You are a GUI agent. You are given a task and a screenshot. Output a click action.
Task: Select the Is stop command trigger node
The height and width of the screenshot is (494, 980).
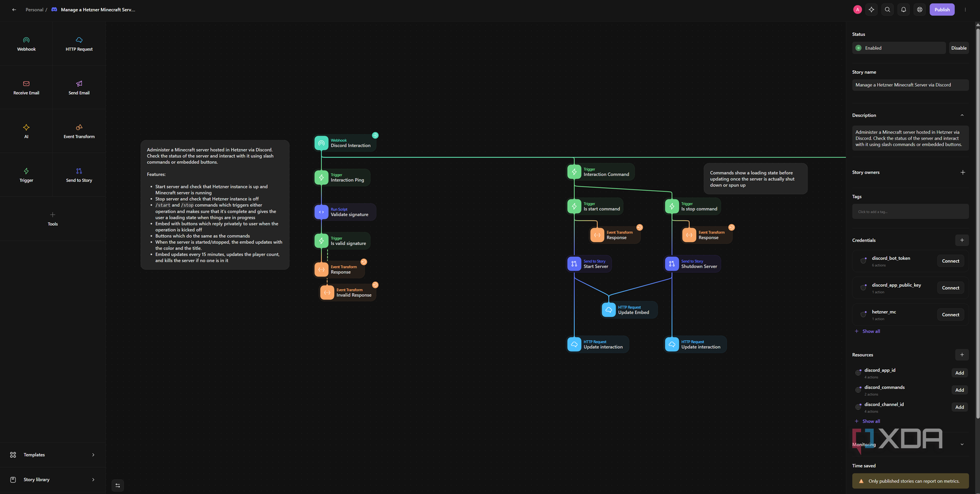(693, 206)
